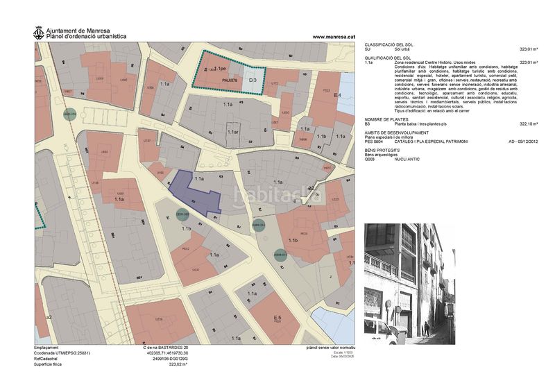Select the highlighted purple parcel on map
Screen dimensions: 555x392
coord(195,194)
